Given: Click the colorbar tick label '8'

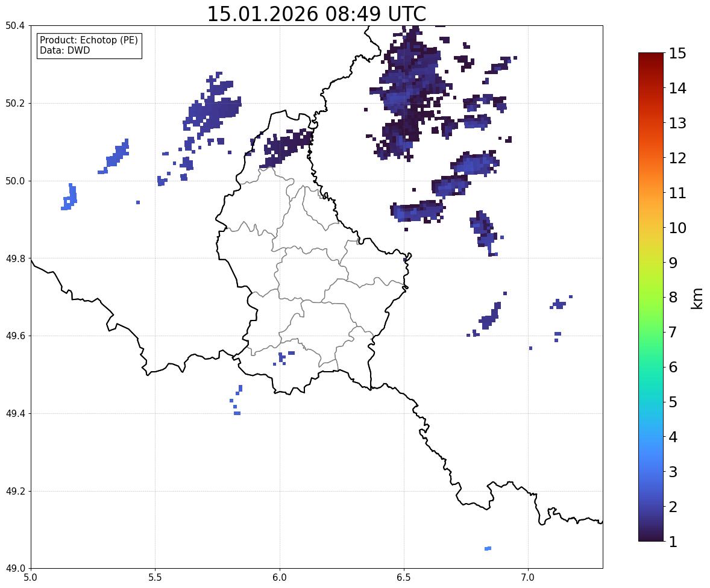Looking at the screenshot, I should click(673, 298).
